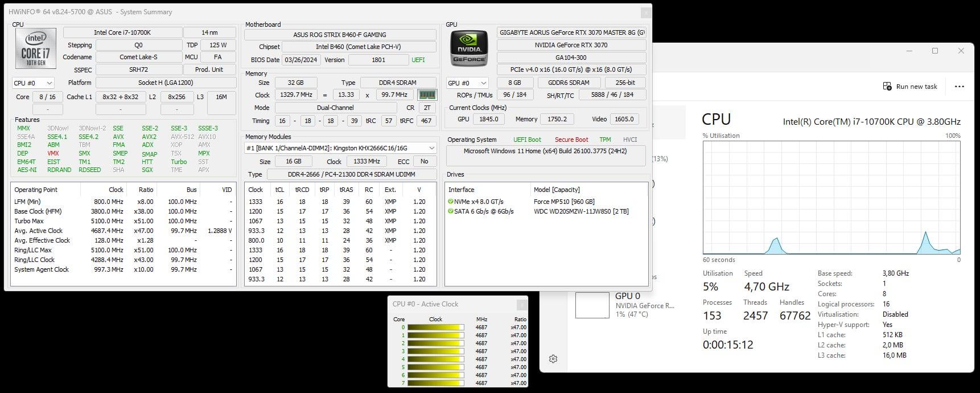Open the GPU #0 selector dropdown
980x393 pixels.
coord(468,83)
